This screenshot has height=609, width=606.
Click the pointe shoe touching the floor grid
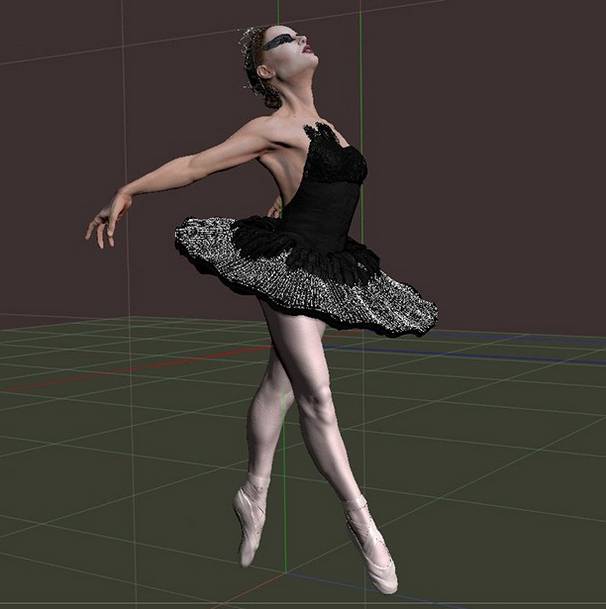point(370,544)
